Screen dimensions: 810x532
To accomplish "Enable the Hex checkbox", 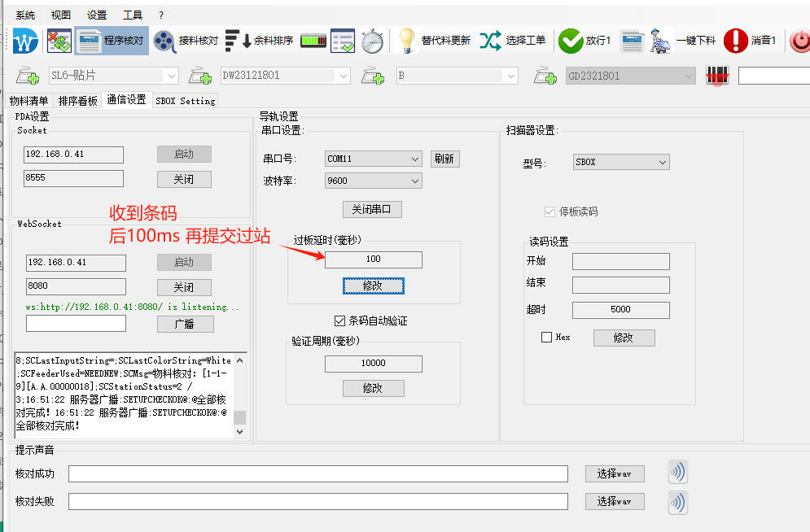I will pyautogui.click(x=546, y=337).
